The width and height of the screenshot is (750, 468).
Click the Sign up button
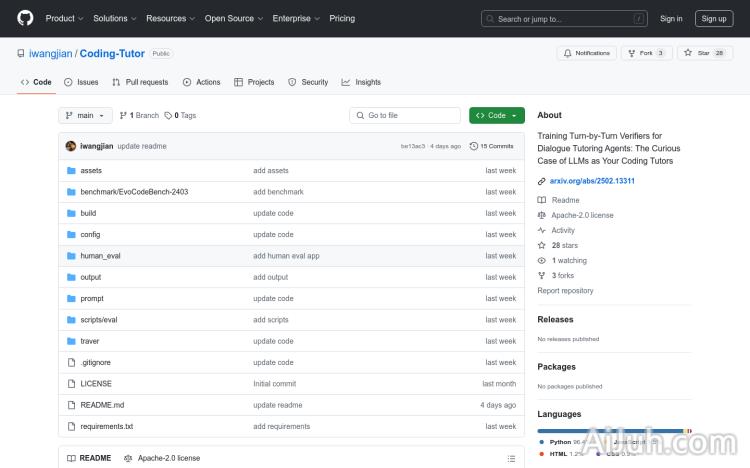(714, 18)
